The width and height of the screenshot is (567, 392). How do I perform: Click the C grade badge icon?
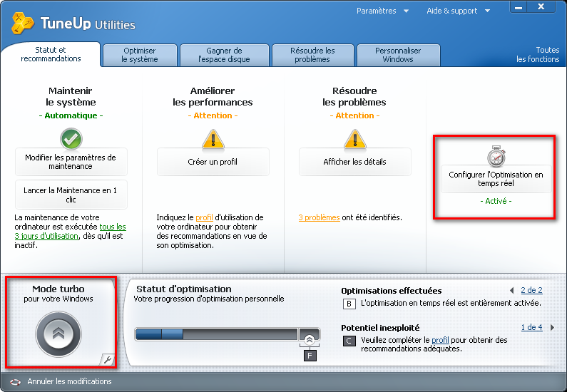(x=349, y=341)
